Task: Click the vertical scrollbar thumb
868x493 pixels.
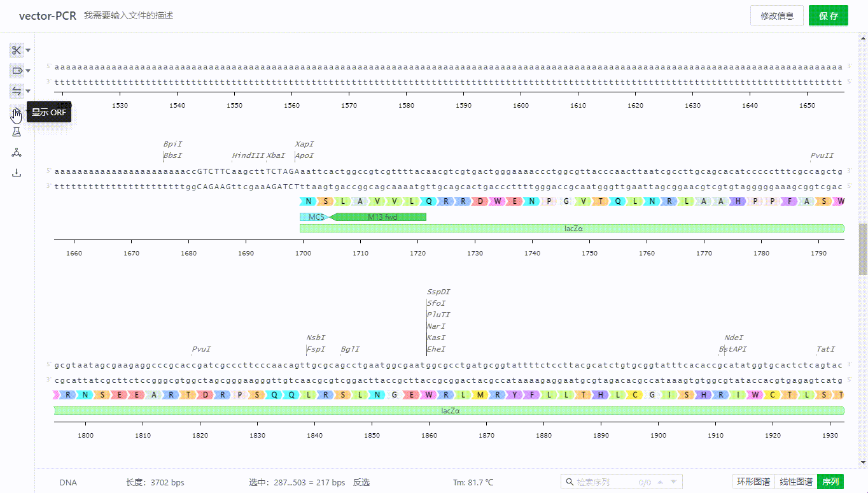Action: tap(863, 248)
